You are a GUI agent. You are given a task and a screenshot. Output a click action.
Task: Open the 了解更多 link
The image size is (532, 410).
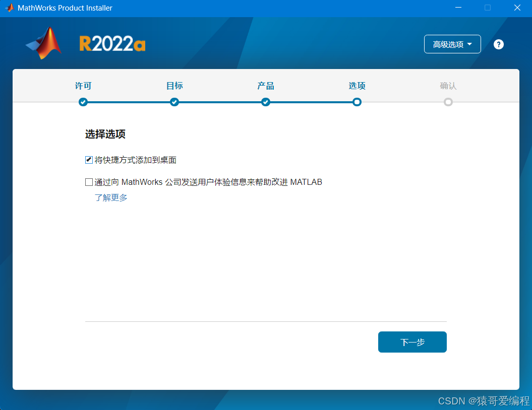pyautogui.click(x=111, y=197)
